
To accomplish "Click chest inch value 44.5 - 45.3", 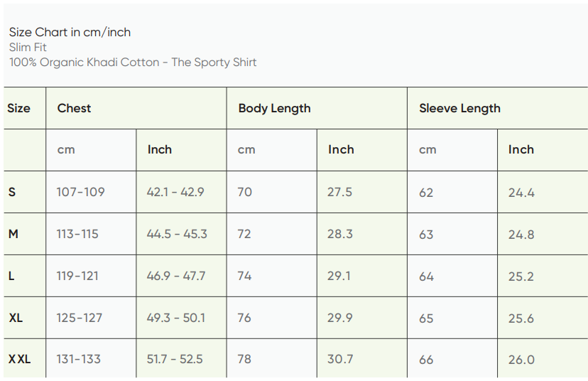I will click(177, 234).
